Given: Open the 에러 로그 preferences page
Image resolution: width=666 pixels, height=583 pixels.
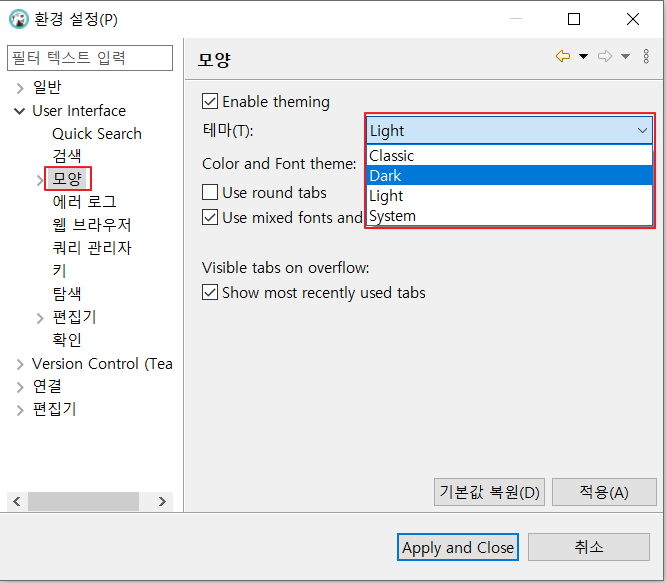Looking at the screenshot, I should 84,202.
